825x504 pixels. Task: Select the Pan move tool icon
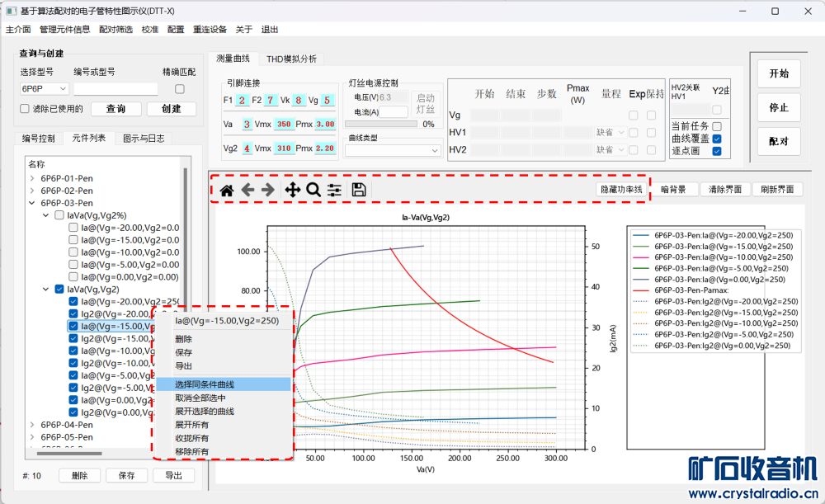click(292, 190)
